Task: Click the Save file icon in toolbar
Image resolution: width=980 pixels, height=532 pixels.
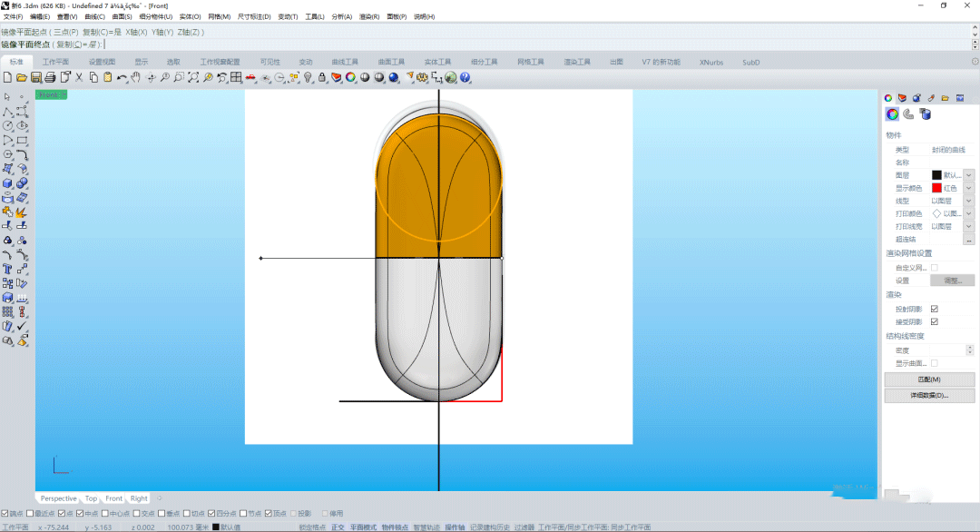Action: (36, 77)
